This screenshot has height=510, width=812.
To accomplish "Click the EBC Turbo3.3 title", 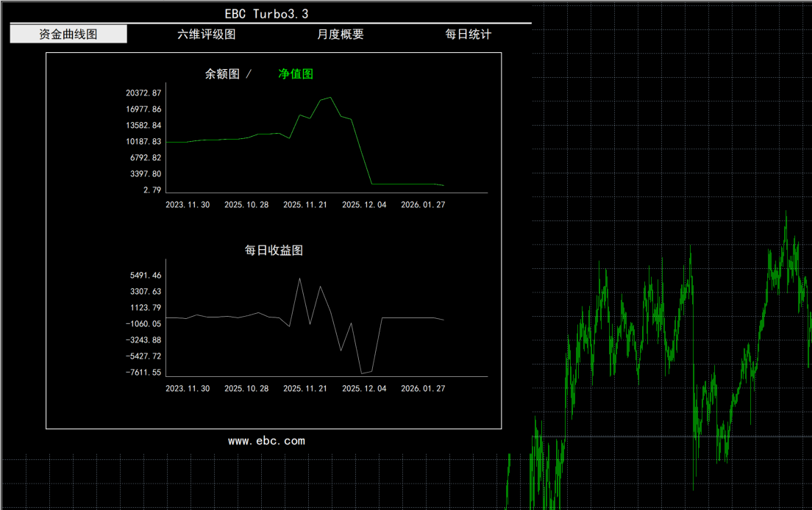I will [267, 14].
